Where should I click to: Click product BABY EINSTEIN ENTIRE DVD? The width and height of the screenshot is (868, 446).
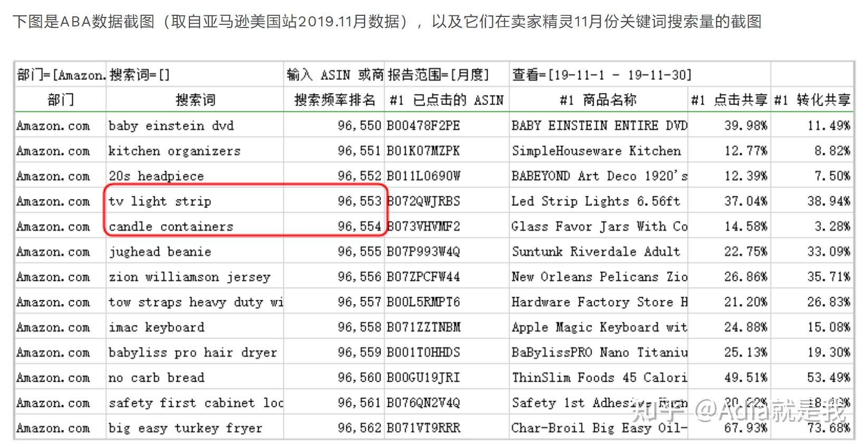pos(599,126)
